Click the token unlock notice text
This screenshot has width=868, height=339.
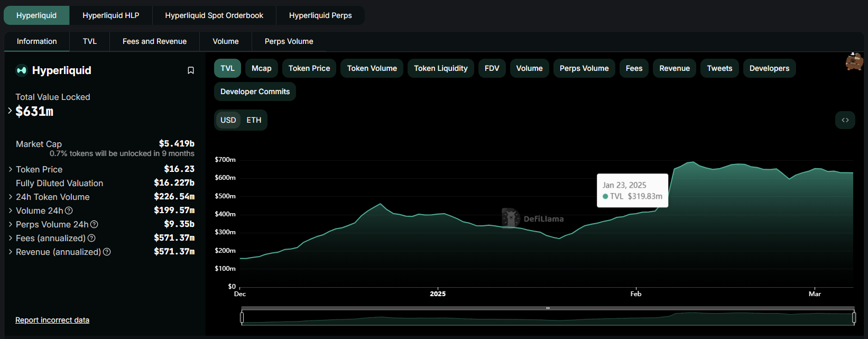pos(122,153)
